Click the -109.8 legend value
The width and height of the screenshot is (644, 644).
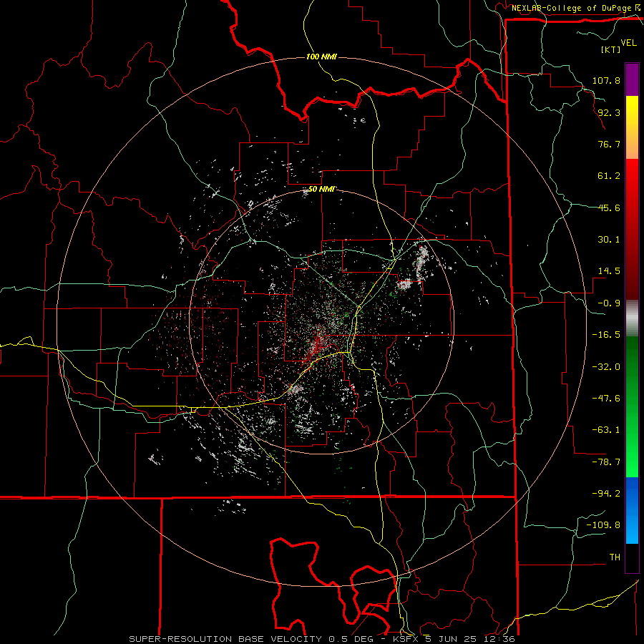603,525
